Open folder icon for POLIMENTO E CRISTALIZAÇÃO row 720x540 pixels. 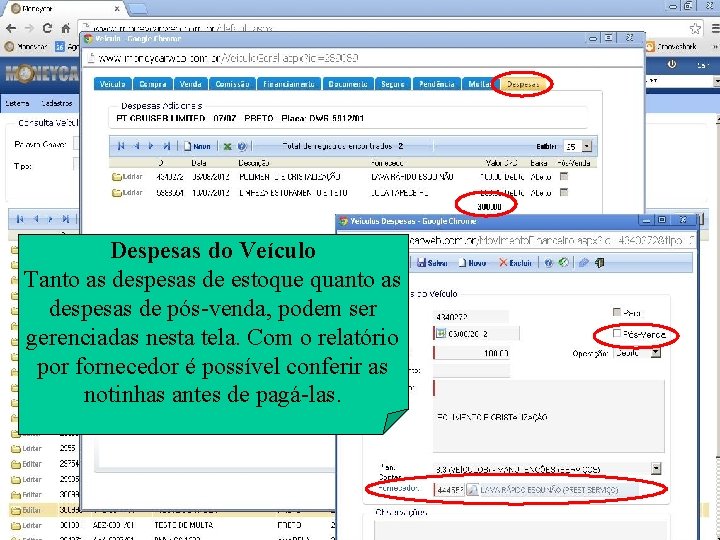(117, 177)
